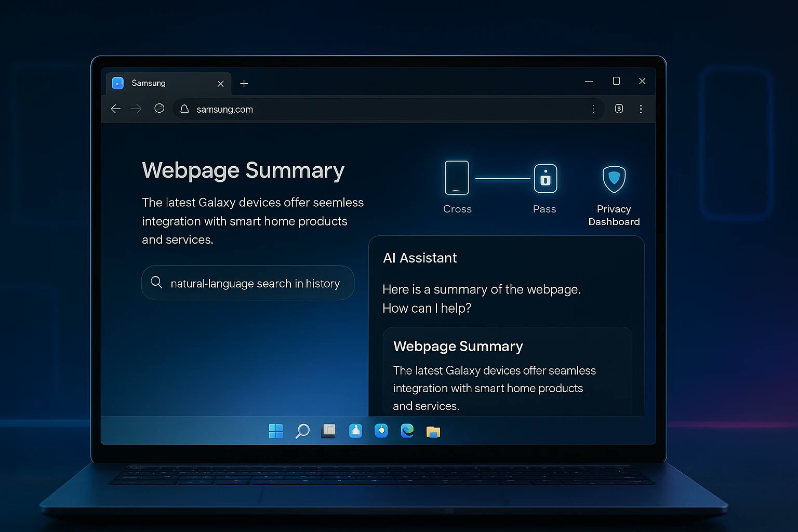Open the Pass lock icon
This screenshot has width=798, height=532.
pos(545,178)
